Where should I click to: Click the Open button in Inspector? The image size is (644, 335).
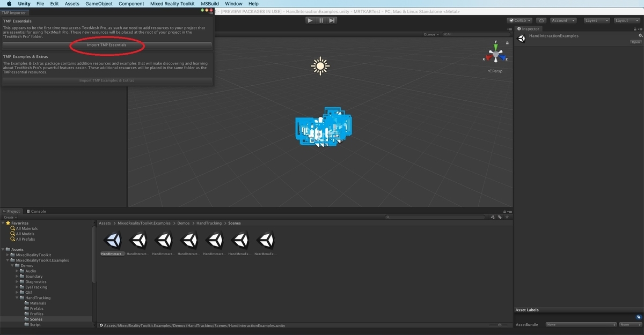click(x=636, y=42)
